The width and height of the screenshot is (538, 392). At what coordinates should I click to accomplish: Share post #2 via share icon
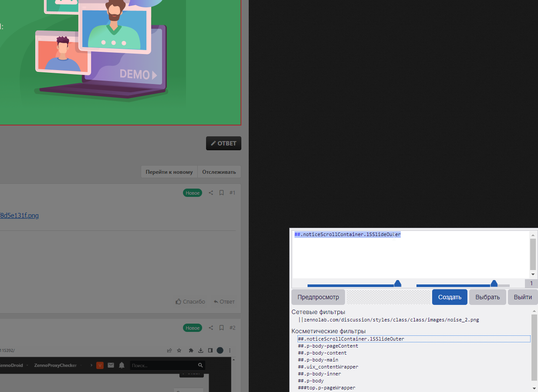coord(211,328)
